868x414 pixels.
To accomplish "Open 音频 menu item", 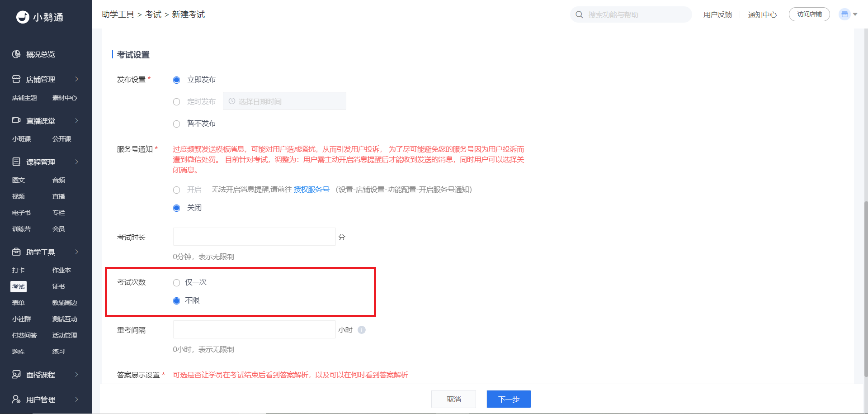I will click(x=59, y=180).
